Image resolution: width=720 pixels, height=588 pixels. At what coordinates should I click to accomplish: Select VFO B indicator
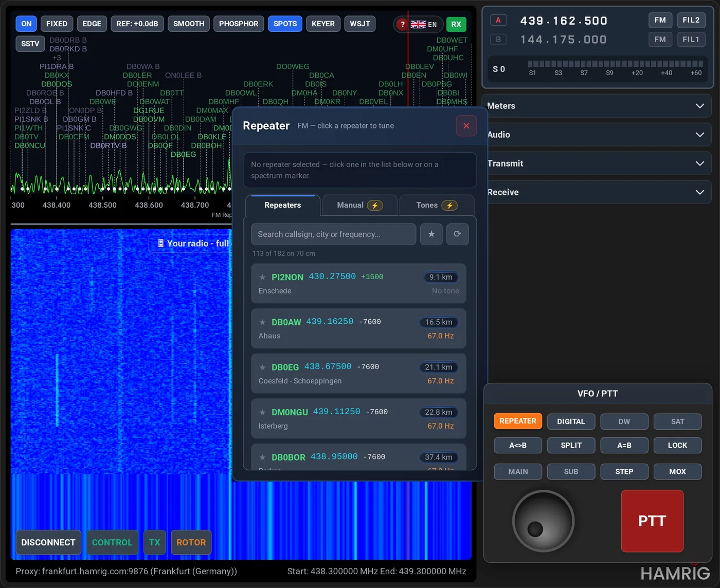pyautogui.click(x=498, y=39)
